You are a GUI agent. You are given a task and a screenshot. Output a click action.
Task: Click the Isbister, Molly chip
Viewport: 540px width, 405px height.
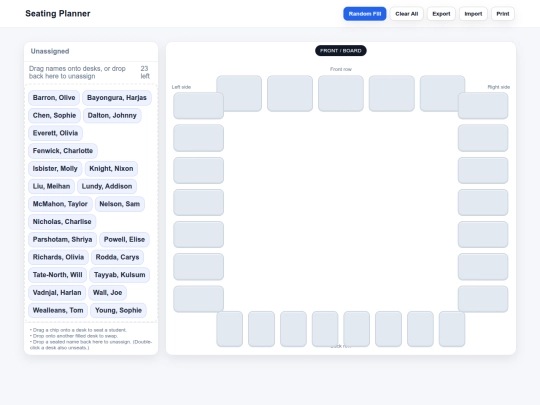(x=55, y=169)
